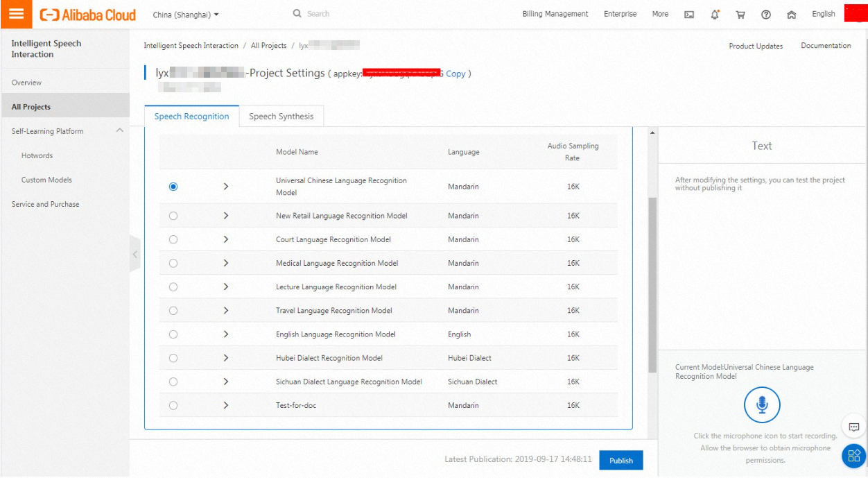Open the Documentation link
The image size is (868, 478).
(x=826, y=46)
